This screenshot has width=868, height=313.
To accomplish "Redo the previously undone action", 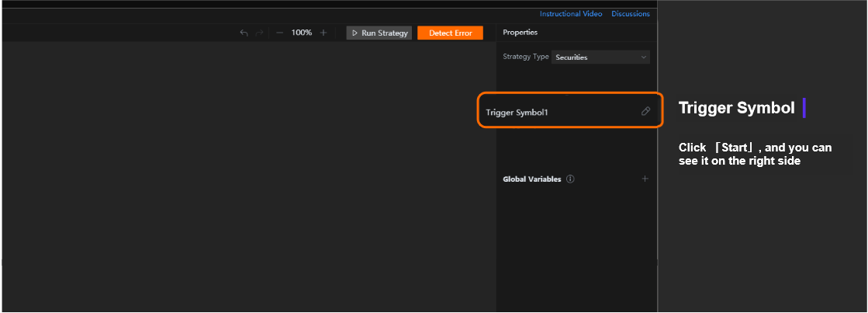I will pyautogui.click(x=259, y=33).
